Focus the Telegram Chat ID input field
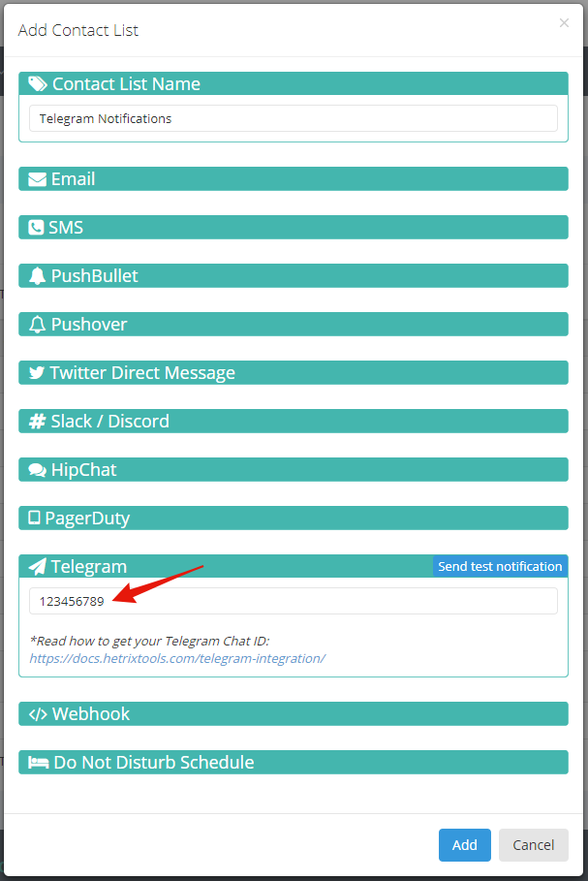This screenshot has height=881, width=588. click(x=294, y=601)
